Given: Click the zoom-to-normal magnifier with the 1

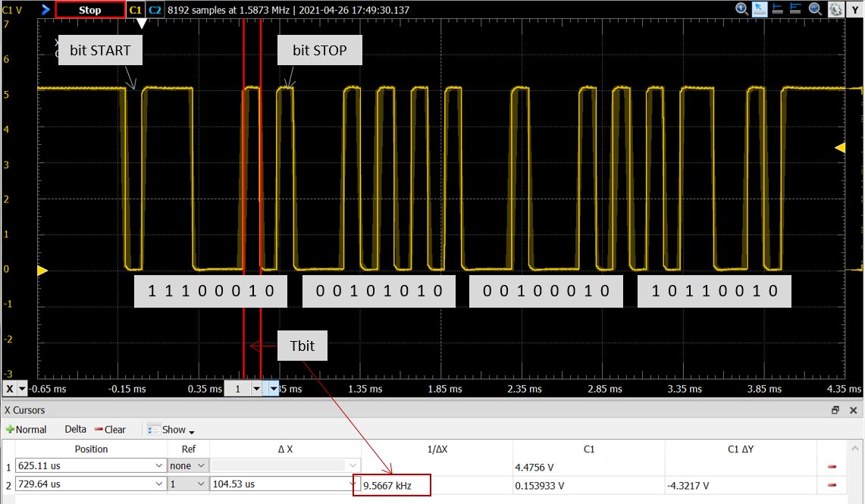Looking at the screenshot, I should click(x=740, y=9).
